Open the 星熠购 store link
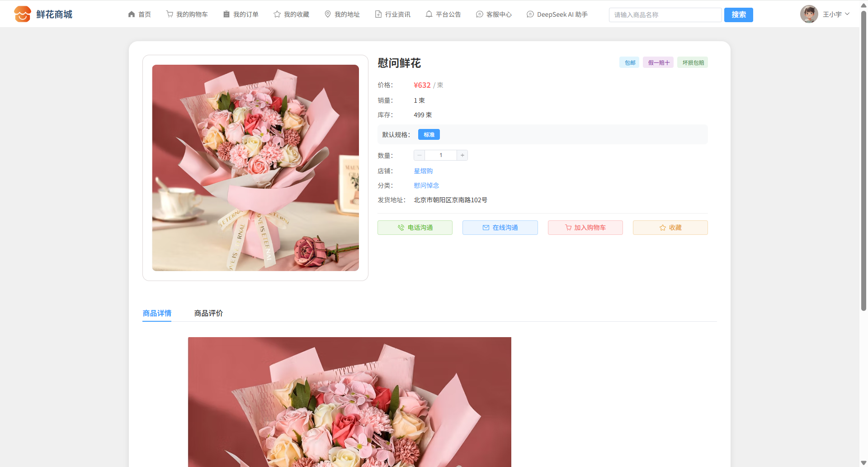This screenshot has height=467, width=868. click(423, 171)
